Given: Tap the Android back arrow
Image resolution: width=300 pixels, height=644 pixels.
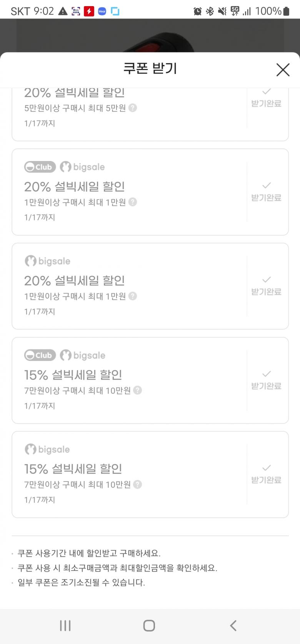Looking at the screenshot, I should 233,626.
